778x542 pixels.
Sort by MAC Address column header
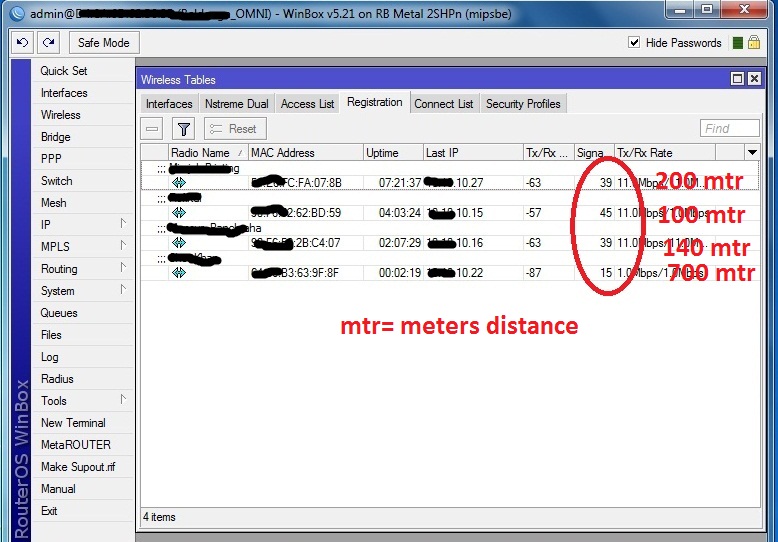pyautogui.click(x=306, y=153)
